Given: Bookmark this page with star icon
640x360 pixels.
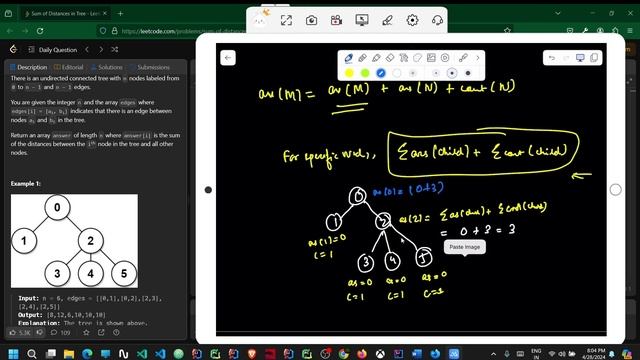Looking at the screenshot, I should pos(507,31).
